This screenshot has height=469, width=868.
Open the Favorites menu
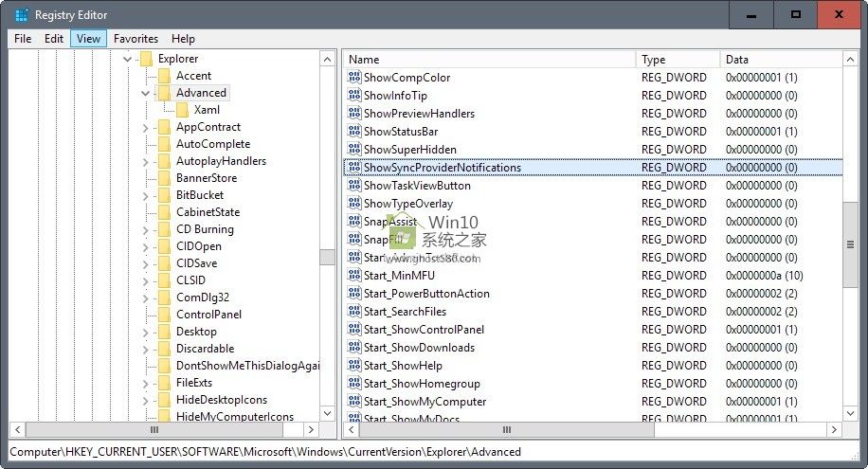coord(136,39)
